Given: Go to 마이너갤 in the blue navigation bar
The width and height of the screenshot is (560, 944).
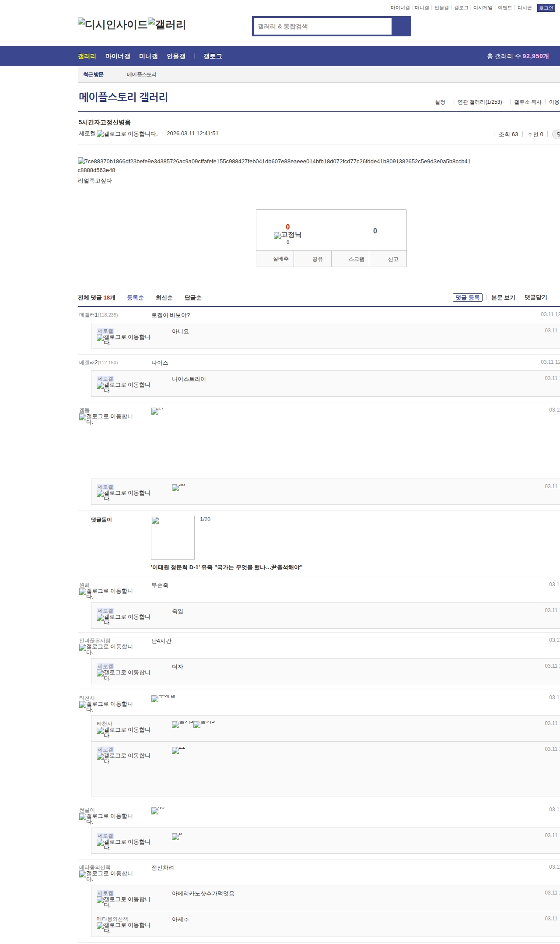Looking at the screenshot, I should [x=118, y=56].
